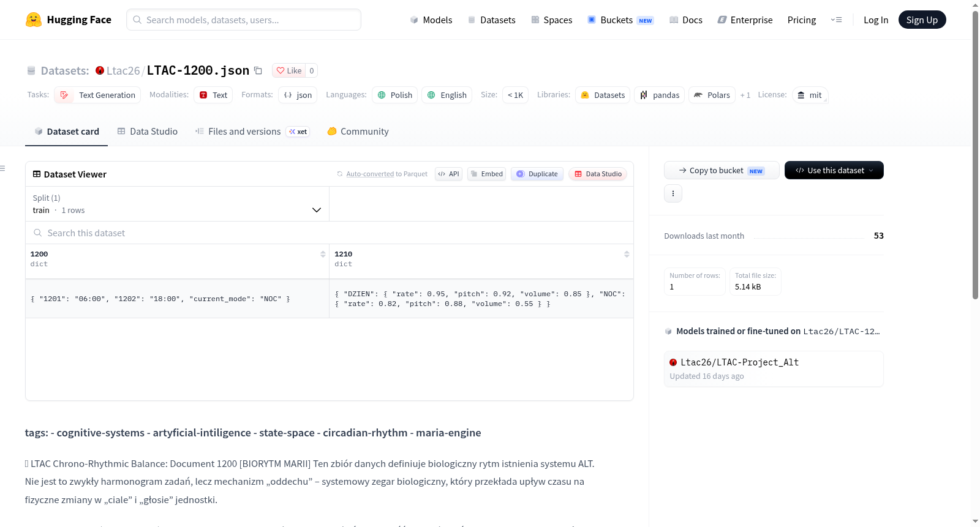Click the Text Generation task tag
Viewport: 980px width, 527px height.
(x=97, y=95)
